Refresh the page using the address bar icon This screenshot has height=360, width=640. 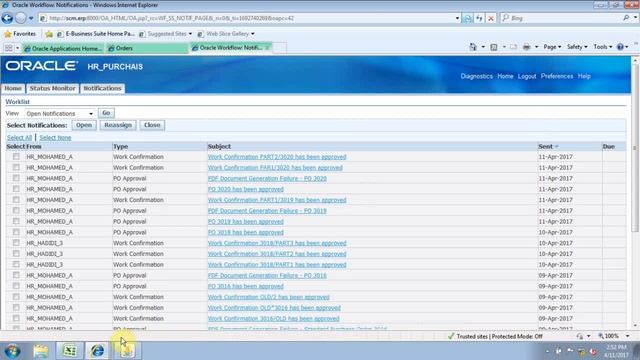point(479,18)
